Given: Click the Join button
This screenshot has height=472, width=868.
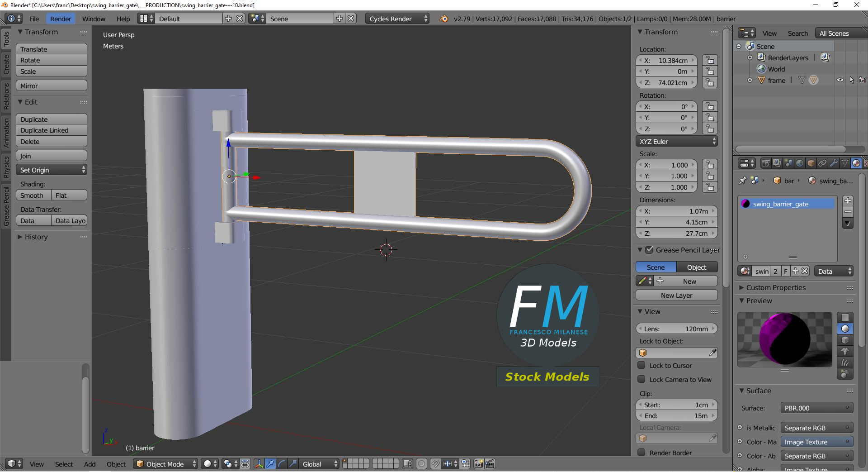Looking at the screenshot, I should pos(52,156).
